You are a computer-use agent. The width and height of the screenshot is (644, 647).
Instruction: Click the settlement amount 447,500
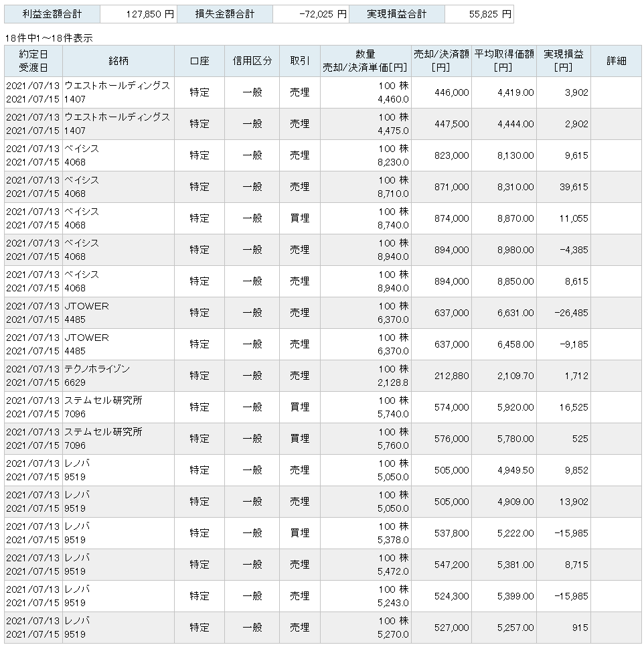pos(451,124)
